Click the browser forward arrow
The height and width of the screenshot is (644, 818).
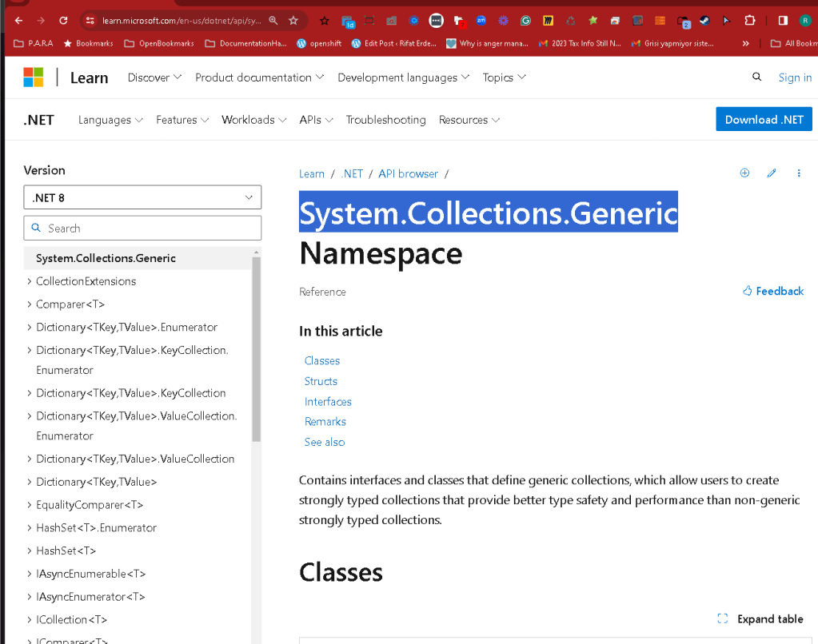[41, 20]
